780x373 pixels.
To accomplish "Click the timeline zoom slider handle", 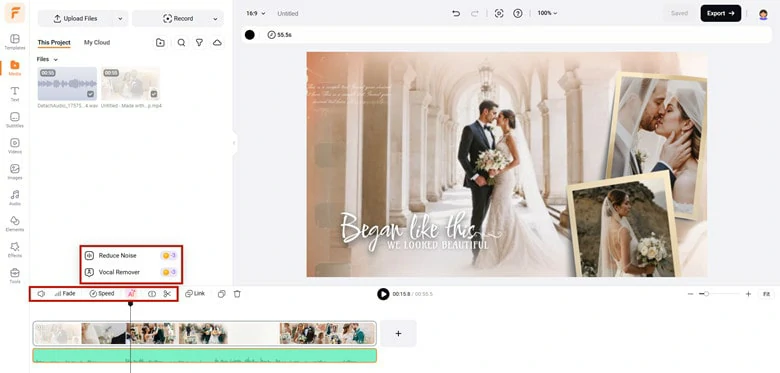I will pos(706,294).
